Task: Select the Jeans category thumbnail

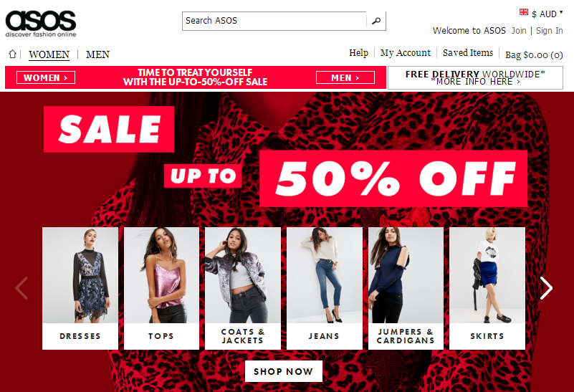Action: click(x=325, y=288)
